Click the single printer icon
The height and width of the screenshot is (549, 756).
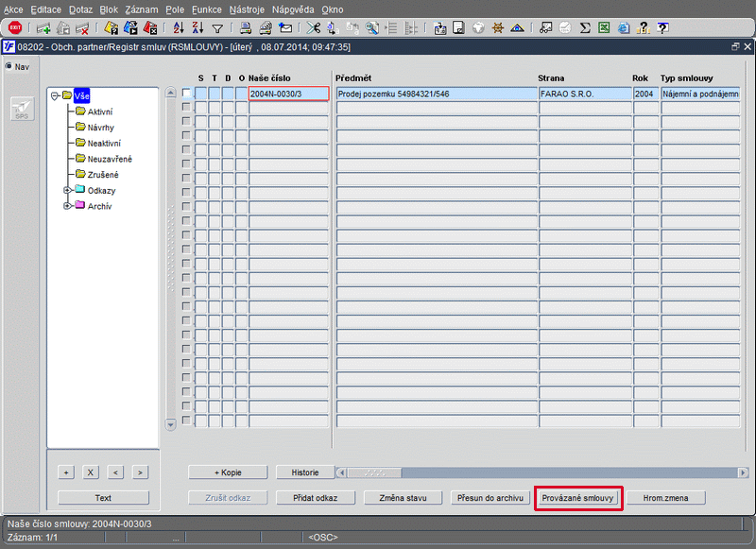click(246, 28)
